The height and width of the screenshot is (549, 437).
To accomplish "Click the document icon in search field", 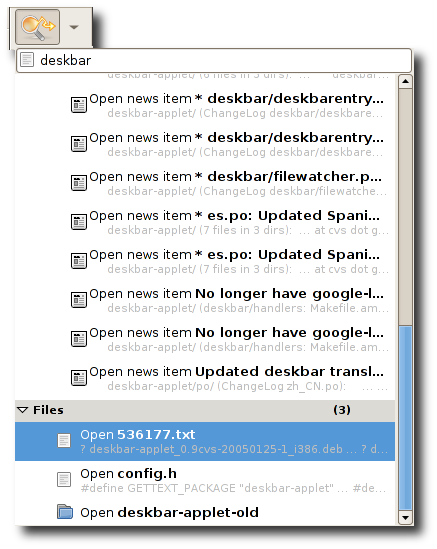I will pyautogui.click(x=27, y=60).
